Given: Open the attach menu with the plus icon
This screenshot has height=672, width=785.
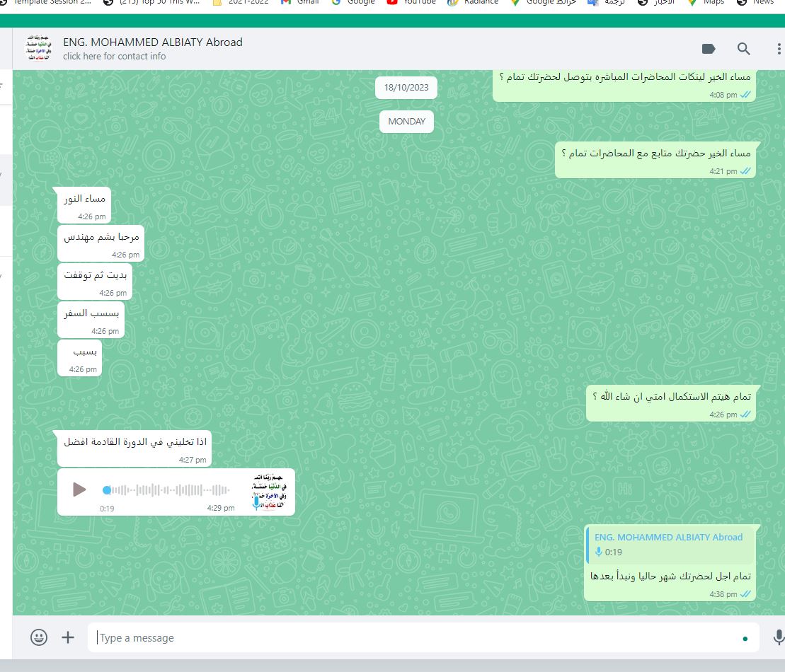Looking at the screenshot, I should (x=67, y=637).
